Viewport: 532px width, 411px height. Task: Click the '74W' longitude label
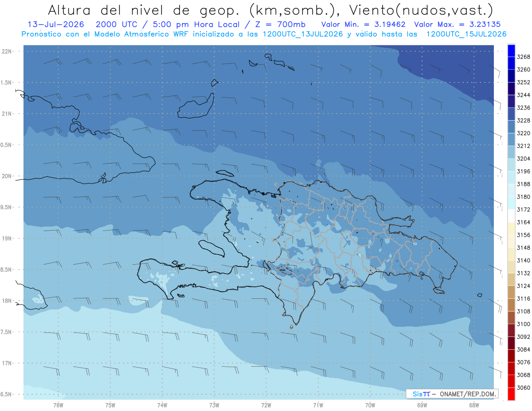click(162, 405)
